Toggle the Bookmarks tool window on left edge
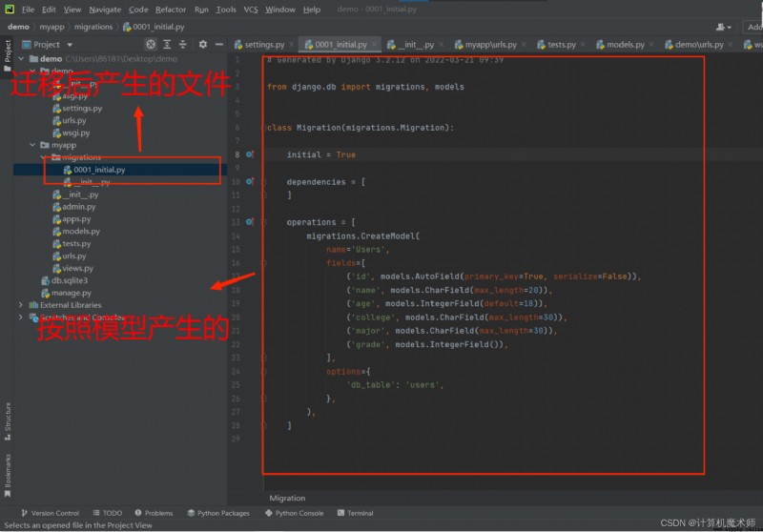 click(8, 476)
